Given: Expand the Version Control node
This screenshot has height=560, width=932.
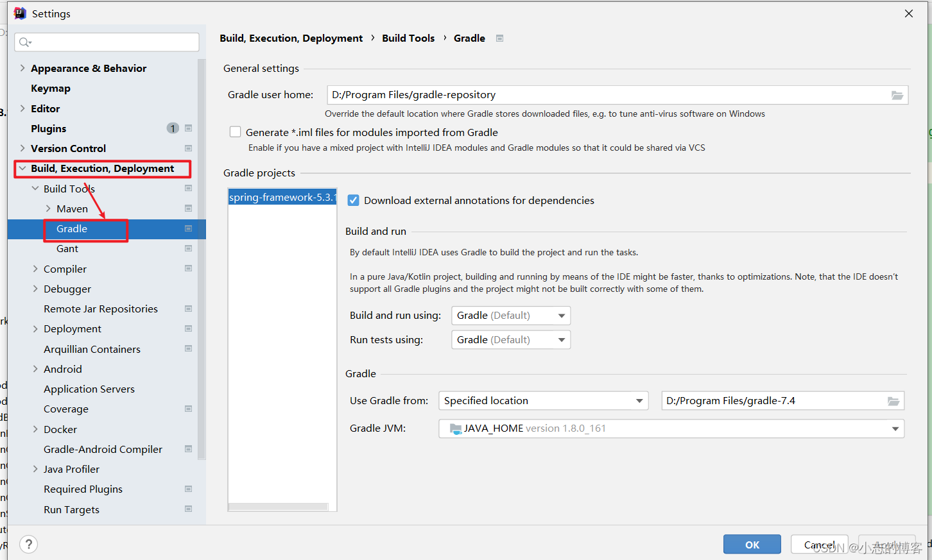Looking at the screenshot, I should [22, 148].
